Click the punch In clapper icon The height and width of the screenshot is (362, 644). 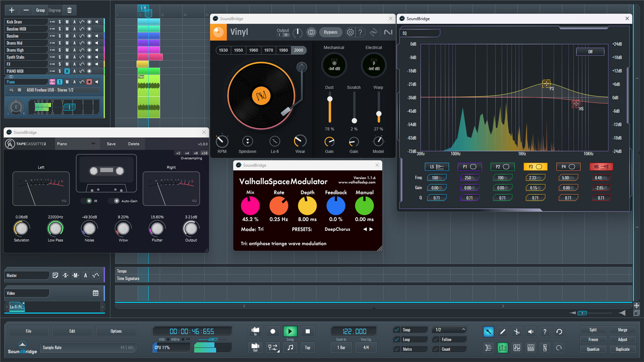tap(255, 331)
